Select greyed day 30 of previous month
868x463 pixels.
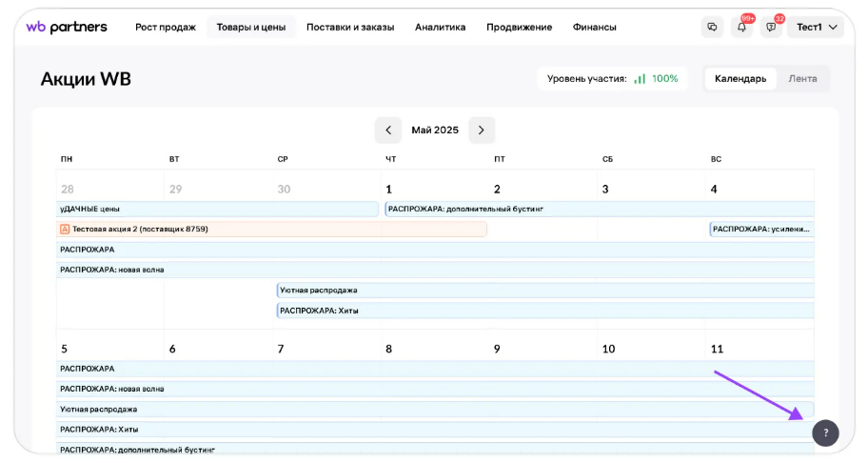(284, 190)
